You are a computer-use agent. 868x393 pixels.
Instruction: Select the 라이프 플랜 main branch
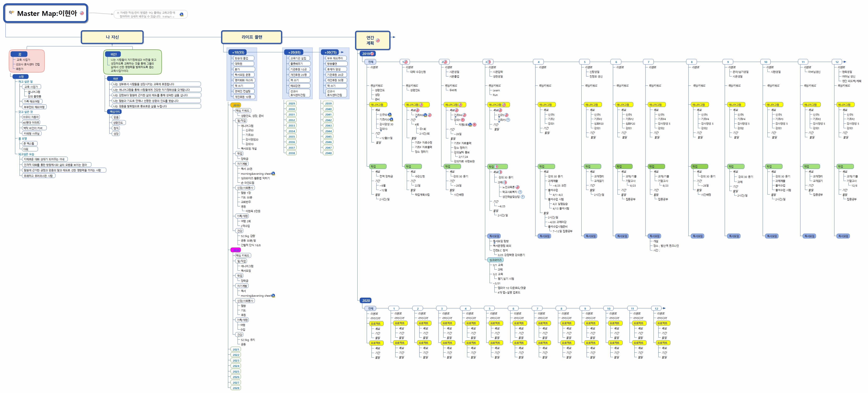tap(251, 37)
